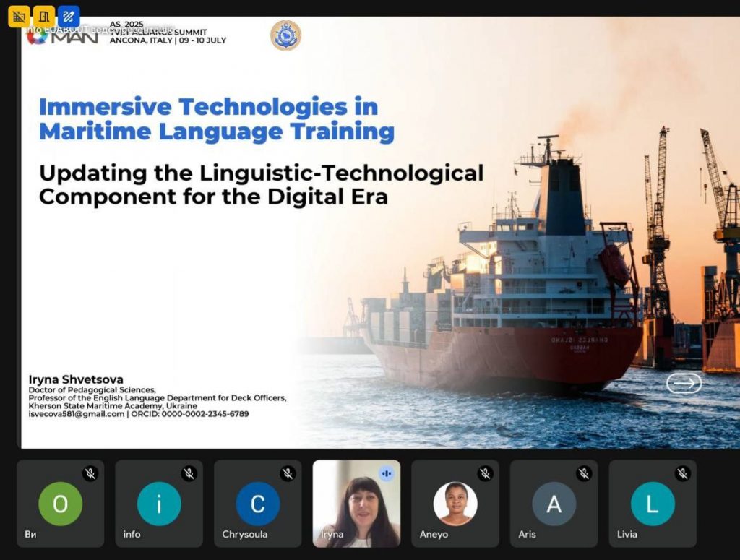Toggle the mute icon on Aneyo's tile
The width and height of the screenshot is (740, 560).
click(485, 473)
